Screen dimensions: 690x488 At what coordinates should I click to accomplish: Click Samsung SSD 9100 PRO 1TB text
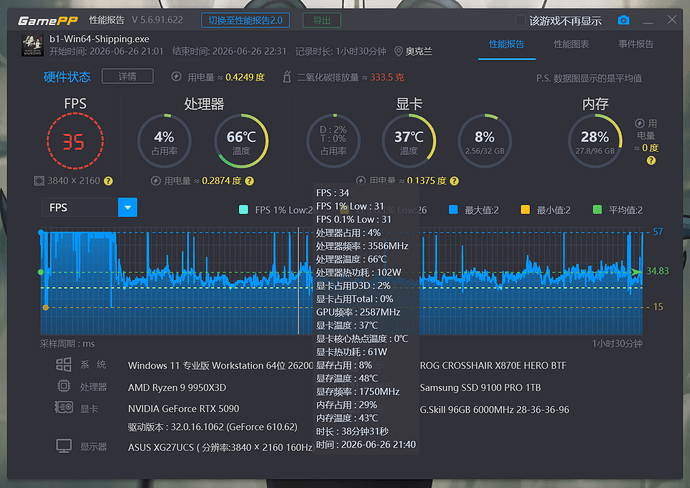click(x=480, y=388)
